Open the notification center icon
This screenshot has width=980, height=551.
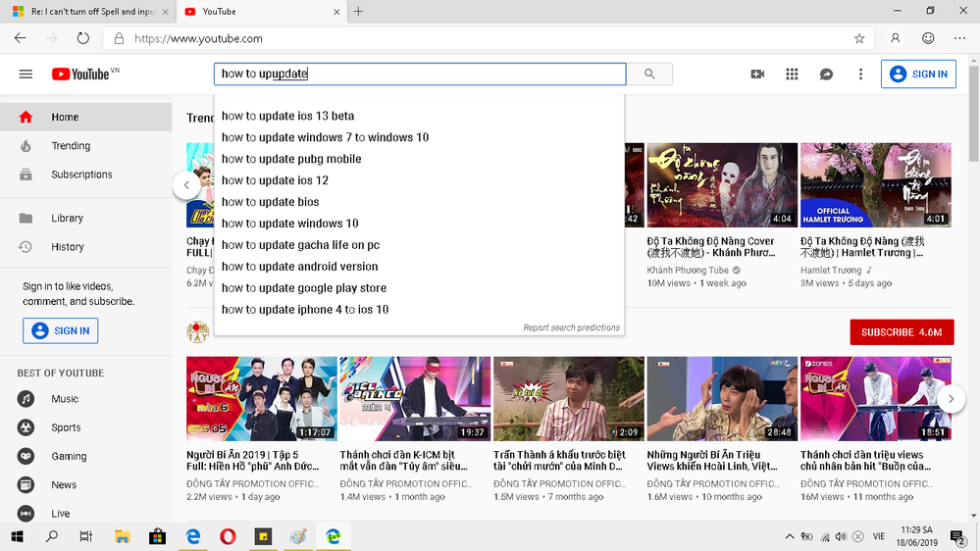956,536
